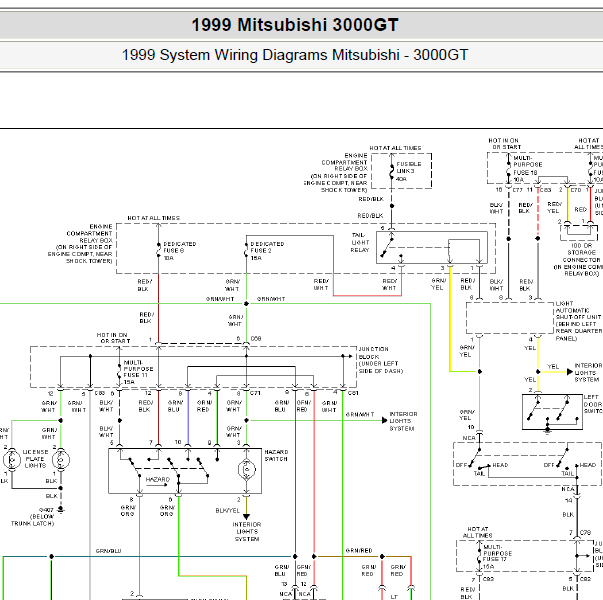Click the "BLK/YEL" wire color label
Viewport: 603px width, 600px height.
pos(227,511)
